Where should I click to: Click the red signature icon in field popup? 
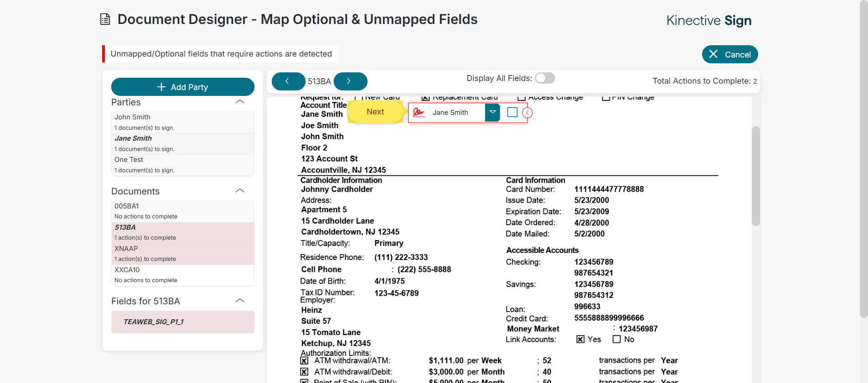pos(419,113)
